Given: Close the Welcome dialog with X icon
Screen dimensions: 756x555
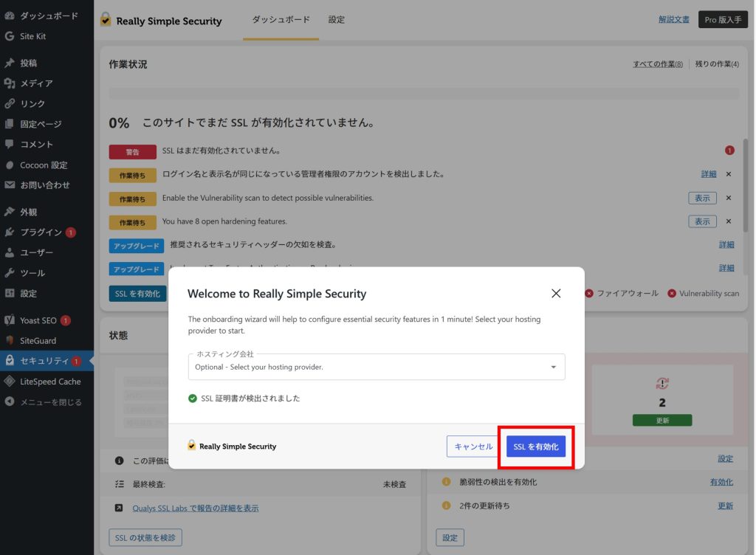Looking at the screenshot, I should (x=556, y=294).
